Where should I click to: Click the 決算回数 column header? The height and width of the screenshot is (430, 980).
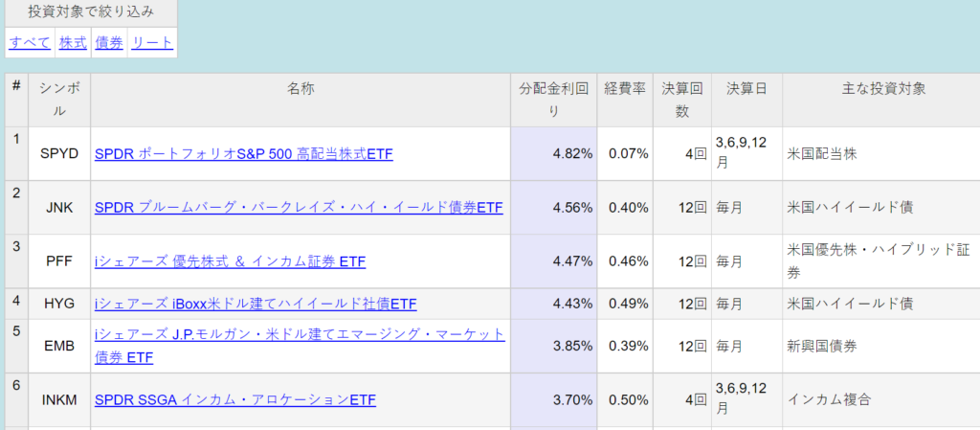tap(682, 100)
